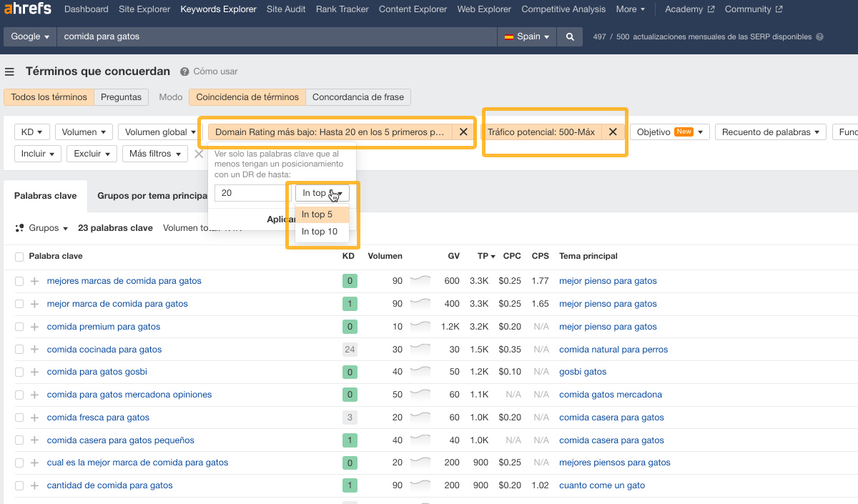Viewport: 858px width, 504px height.
Task: Open the Google search engine dropdown
Action: [29, 35]
